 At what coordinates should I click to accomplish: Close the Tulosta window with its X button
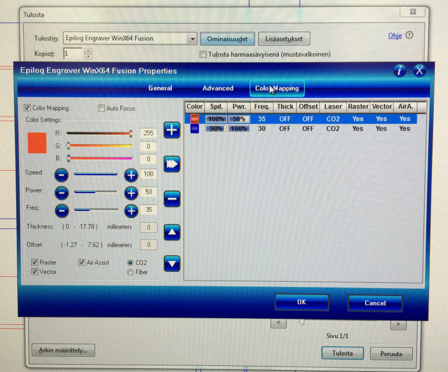click(413, 12)
